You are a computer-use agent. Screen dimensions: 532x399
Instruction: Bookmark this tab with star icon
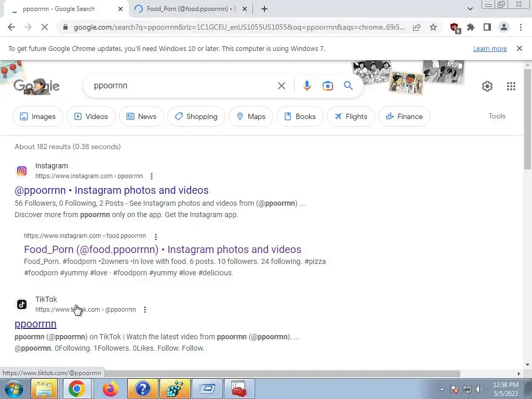click(x=433, y=27)
